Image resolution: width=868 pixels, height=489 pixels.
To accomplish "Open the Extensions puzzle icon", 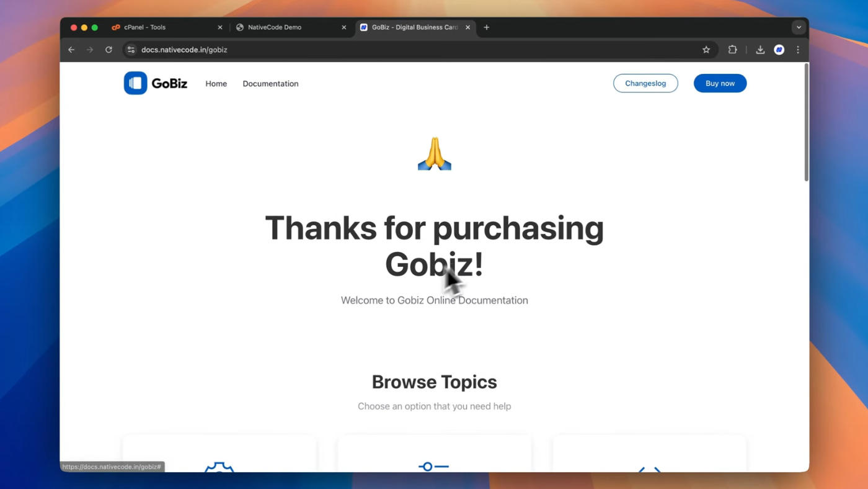I will (732, 50).
